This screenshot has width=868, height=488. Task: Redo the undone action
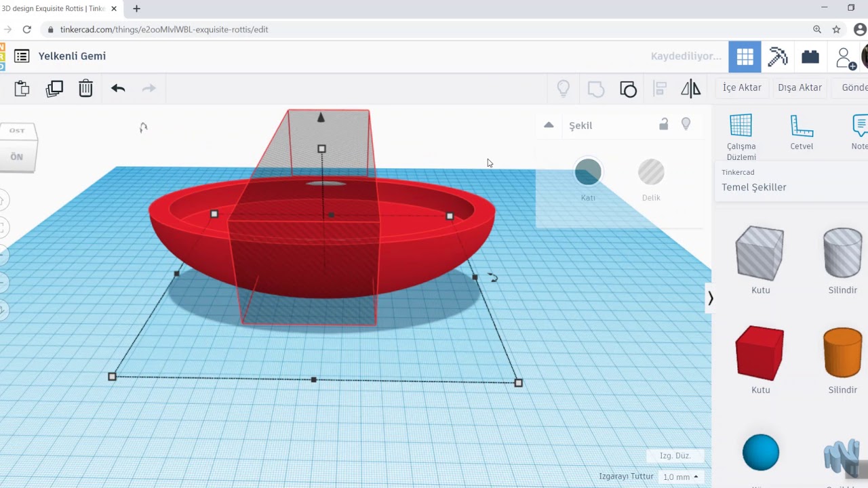coord(149,88)
